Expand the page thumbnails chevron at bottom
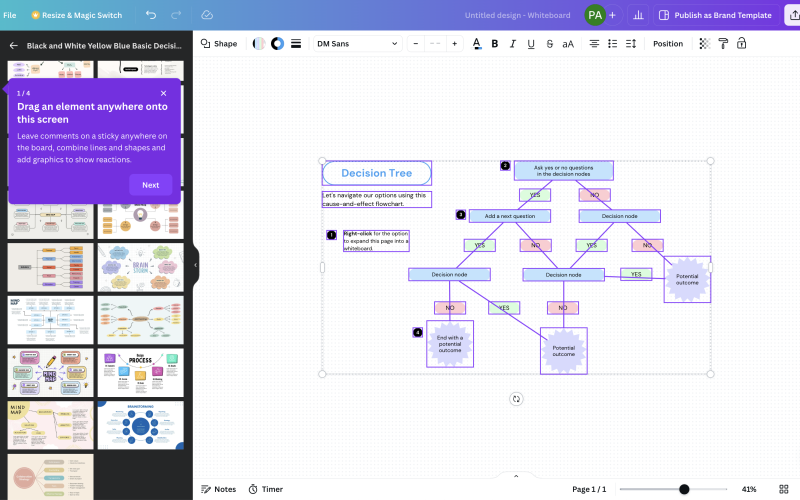The width and height of the screenshot is (800, 500). pyautogui.click(x=516, y=476)
